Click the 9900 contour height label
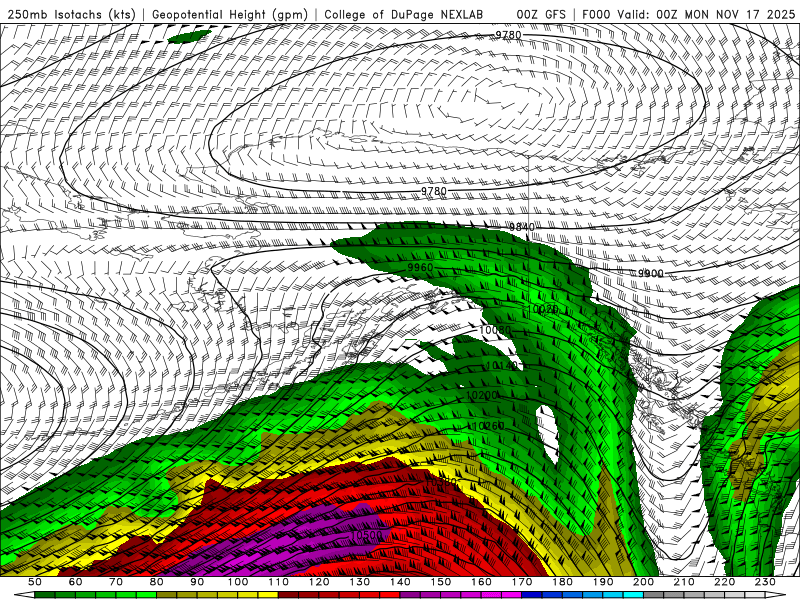The width and height of the screenshot is (800, 600). coord(651,273)
